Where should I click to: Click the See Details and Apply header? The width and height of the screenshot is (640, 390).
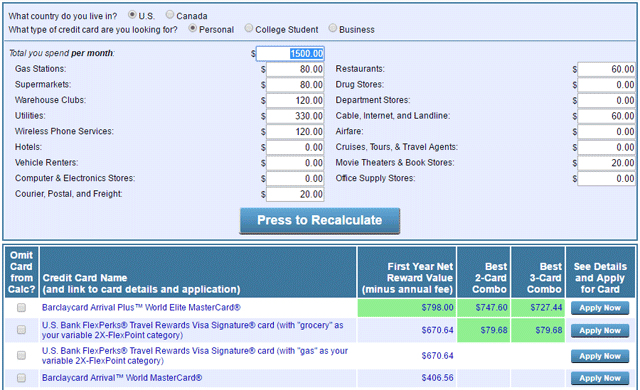(600, 272)
